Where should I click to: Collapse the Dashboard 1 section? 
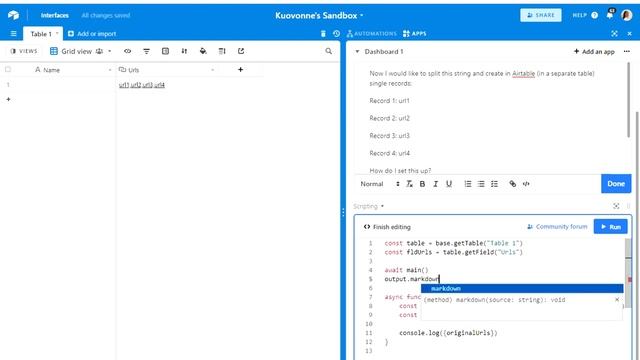point(357,51)
